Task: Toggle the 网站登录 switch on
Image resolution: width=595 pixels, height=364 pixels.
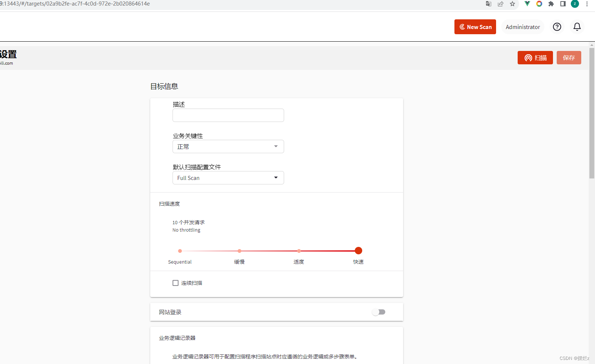Action: pos(379,312)
